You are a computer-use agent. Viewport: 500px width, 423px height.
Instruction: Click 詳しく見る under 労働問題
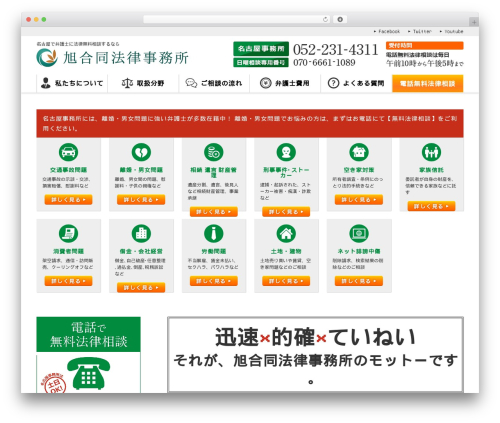tap(214, 281)
